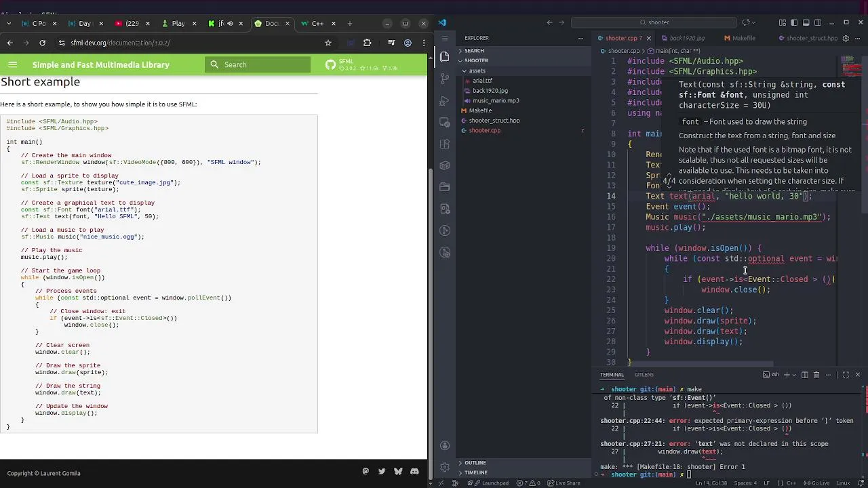Open Source Control view in VS Code activity bar

point(445,79)
